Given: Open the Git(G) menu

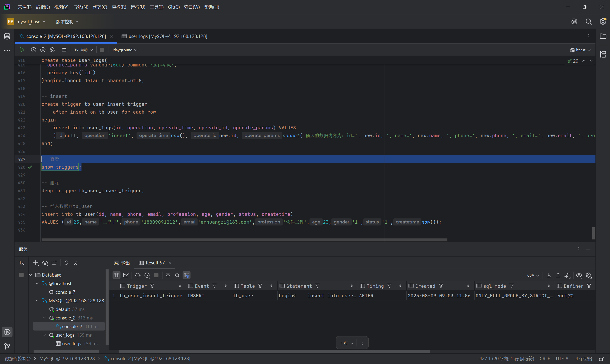Looking at the screenshot, I should [173, 7].
